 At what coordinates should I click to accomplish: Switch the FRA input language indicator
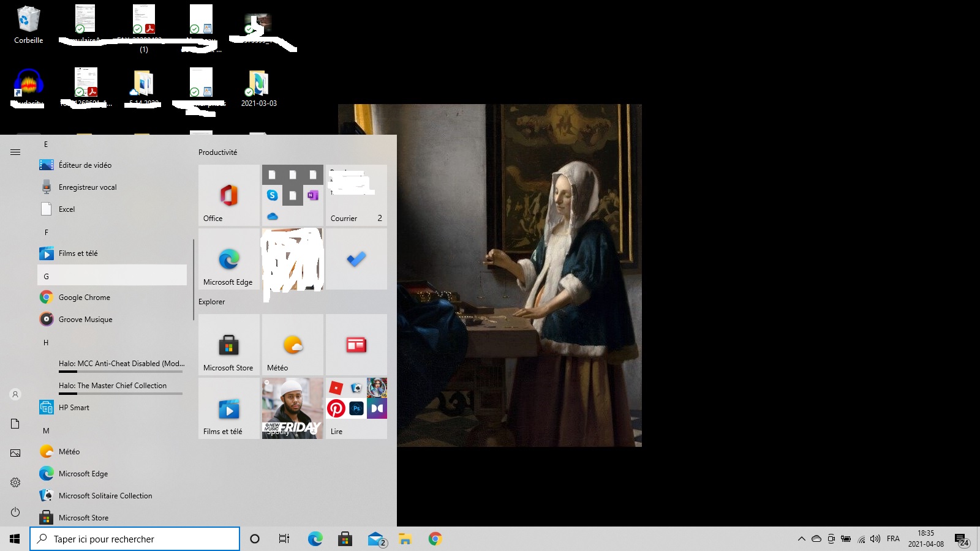point(893,539)
